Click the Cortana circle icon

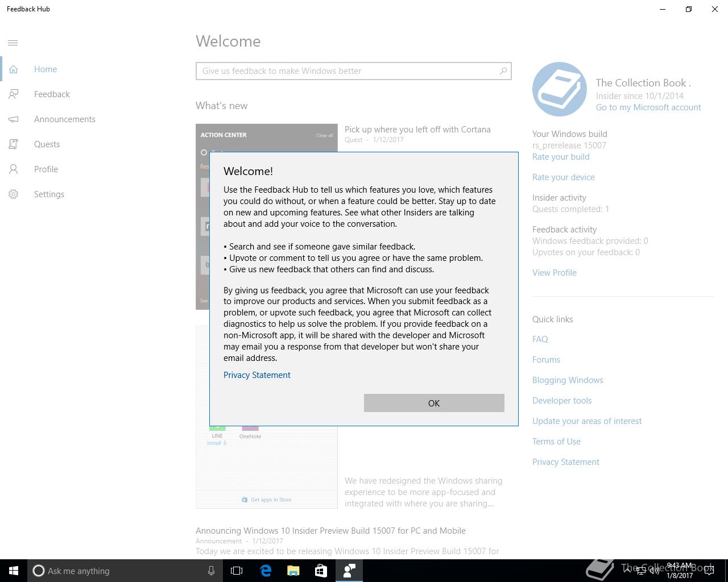click(38, 571)
